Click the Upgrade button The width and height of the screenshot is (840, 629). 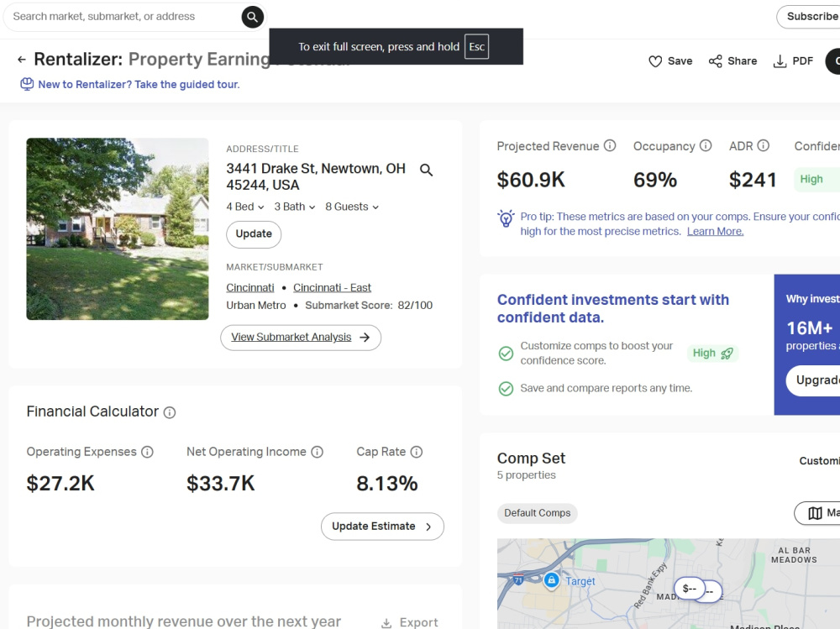coord(814,381)
